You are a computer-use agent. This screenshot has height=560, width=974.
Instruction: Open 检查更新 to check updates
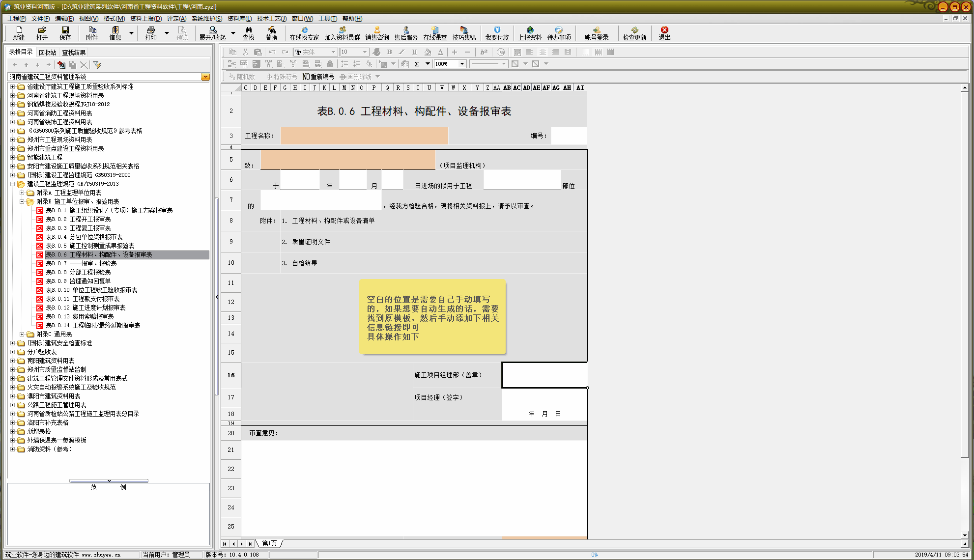click(633, 33)
